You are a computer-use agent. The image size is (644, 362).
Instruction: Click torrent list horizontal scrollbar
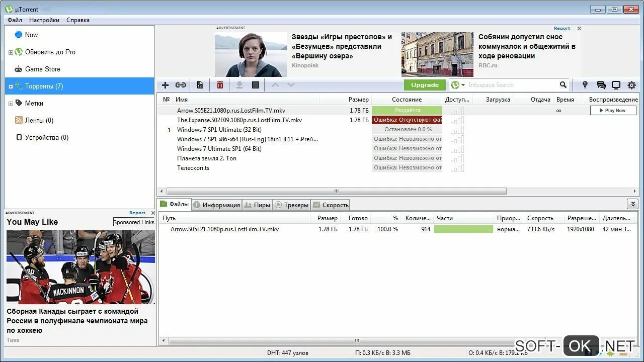336,191
